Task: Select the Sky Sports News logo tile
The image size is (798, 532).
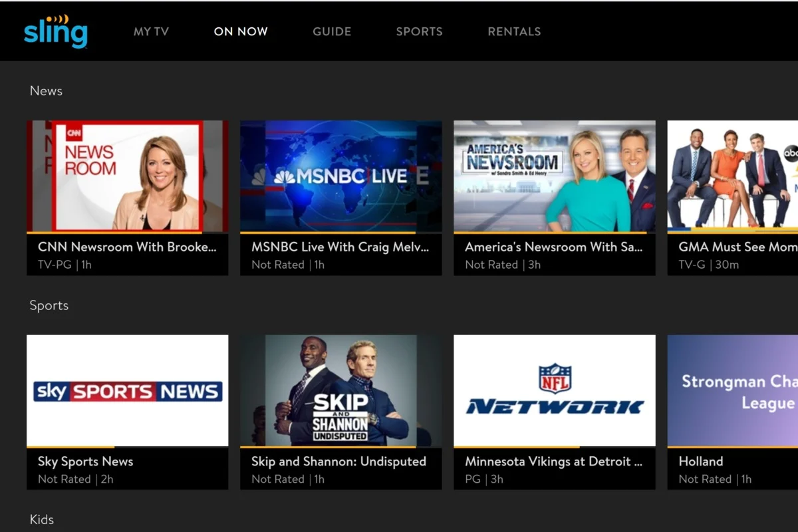Action: (128, 390)
